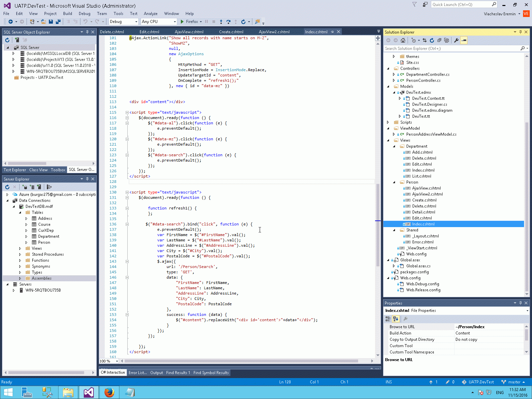Open the Build menu
Viewport: 532px width, 399px height.
pos(67,14)
